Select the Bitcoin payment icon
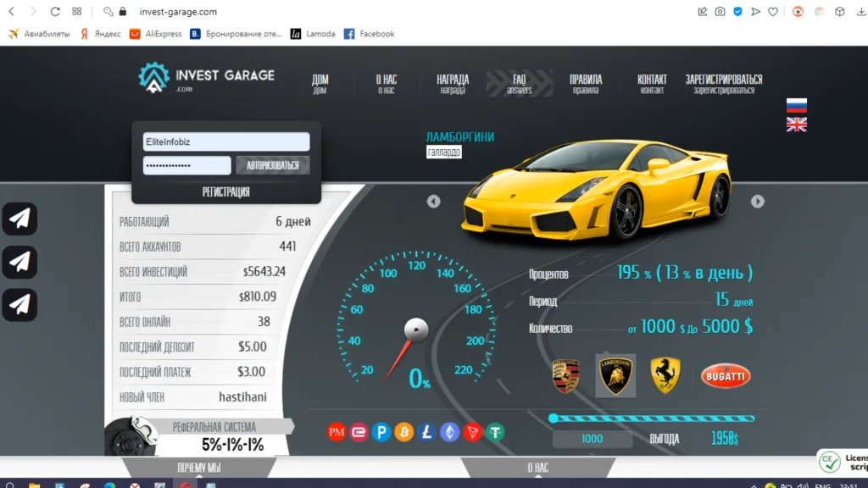Viewport: 868px width, 488px height. (404, 432)
